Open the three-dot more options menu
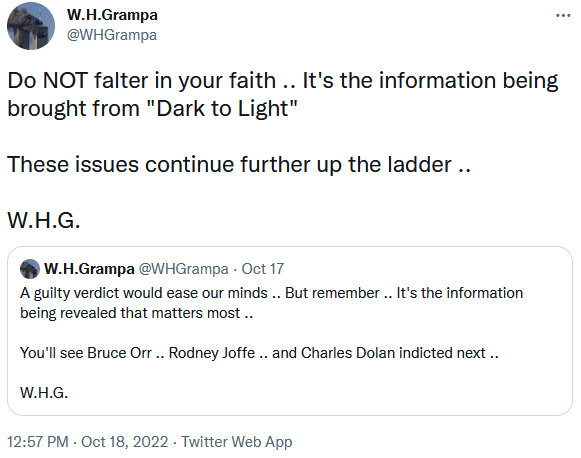581x458 pixels. (x=563, y=16)
